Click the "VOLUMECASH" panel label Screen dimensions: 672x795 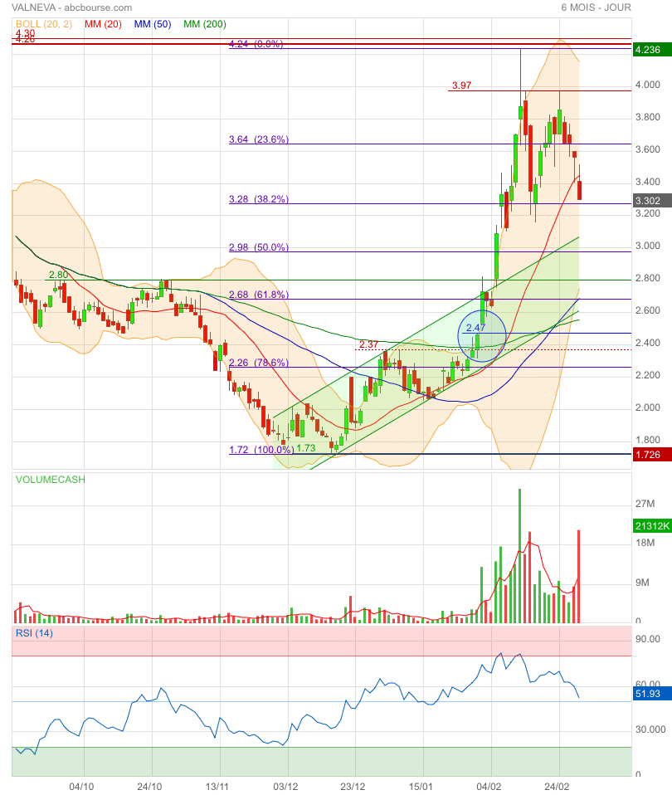click(50, 480)
